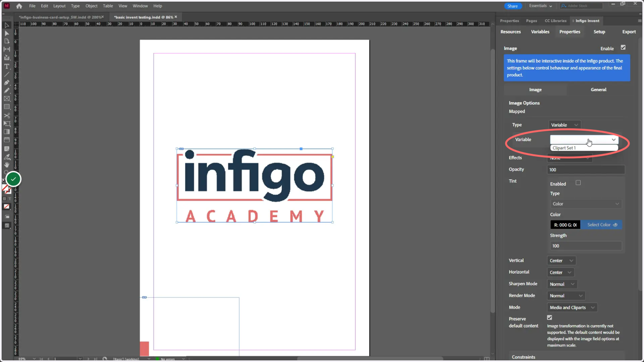Image resolution: width=644 pixels, height=362 pixels.
Task: Toggle the Image Enable checkbox
Action: 623,48
